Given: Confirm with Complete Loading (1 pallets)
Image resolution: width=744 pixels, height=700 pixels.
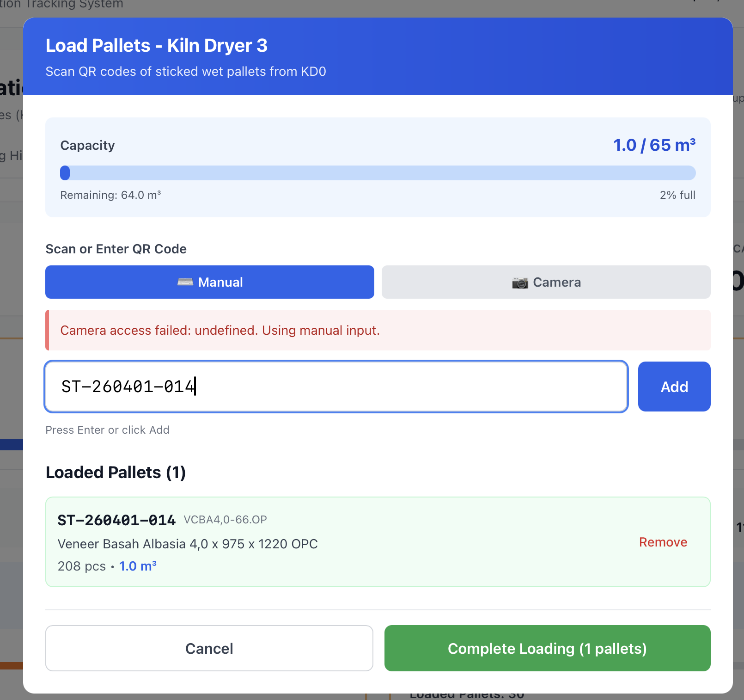Looking at the screenshot, I should (x=547, y=648).
